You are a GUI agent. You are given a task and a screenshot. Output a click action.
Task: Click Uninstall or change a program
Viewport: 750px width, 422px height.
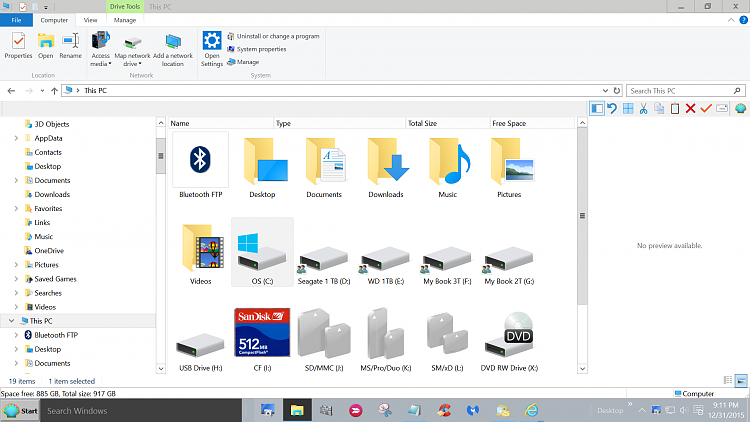(x=273, y=36)
